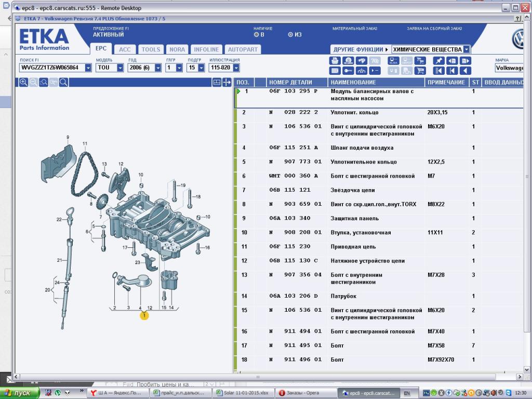Screen dimensions: 532x399
Task: Select part number 06F 115 230 row
Action: coord(378,247)
